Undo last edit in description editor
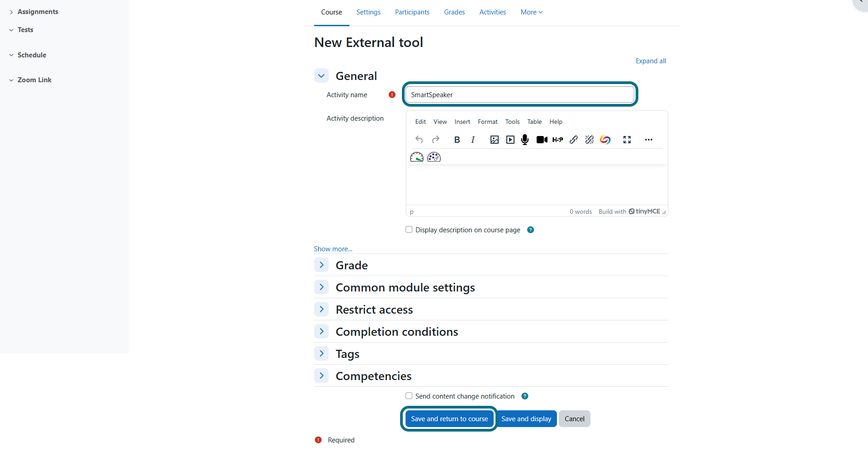Viewport: 868px width, 451px height. tap(419, 140)
